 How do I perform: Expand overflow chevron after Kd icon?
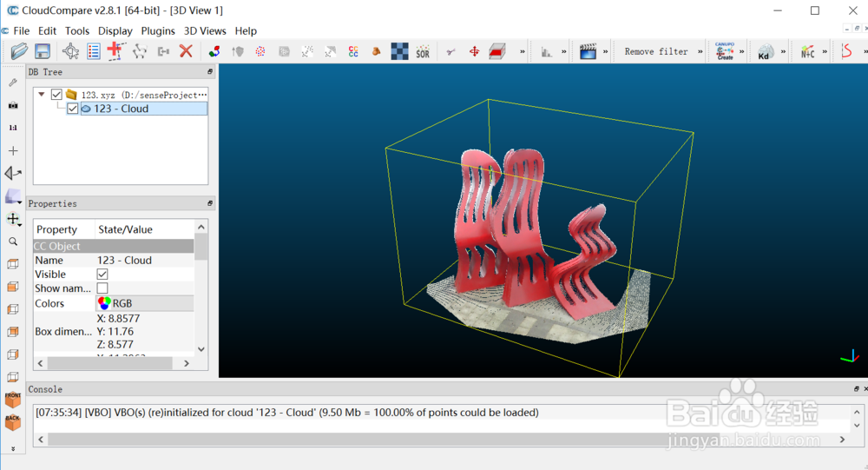pos(783,51)
